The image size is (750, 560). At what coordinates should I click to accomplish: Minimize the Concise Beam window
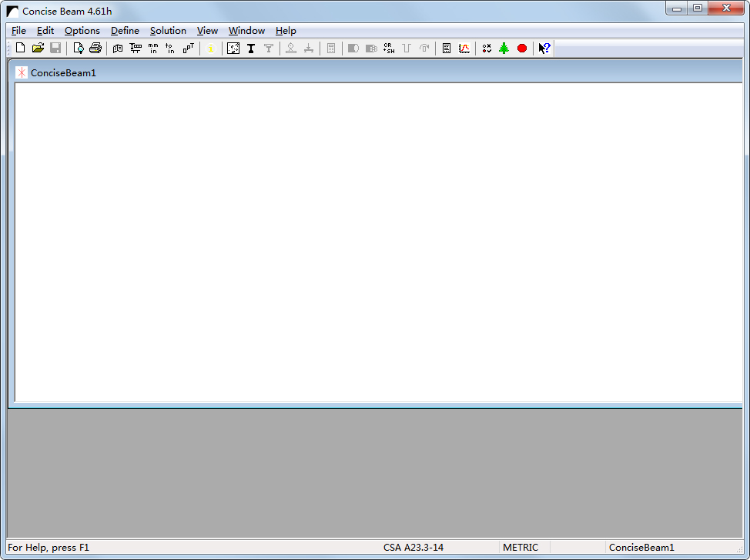tap(676, 8)
